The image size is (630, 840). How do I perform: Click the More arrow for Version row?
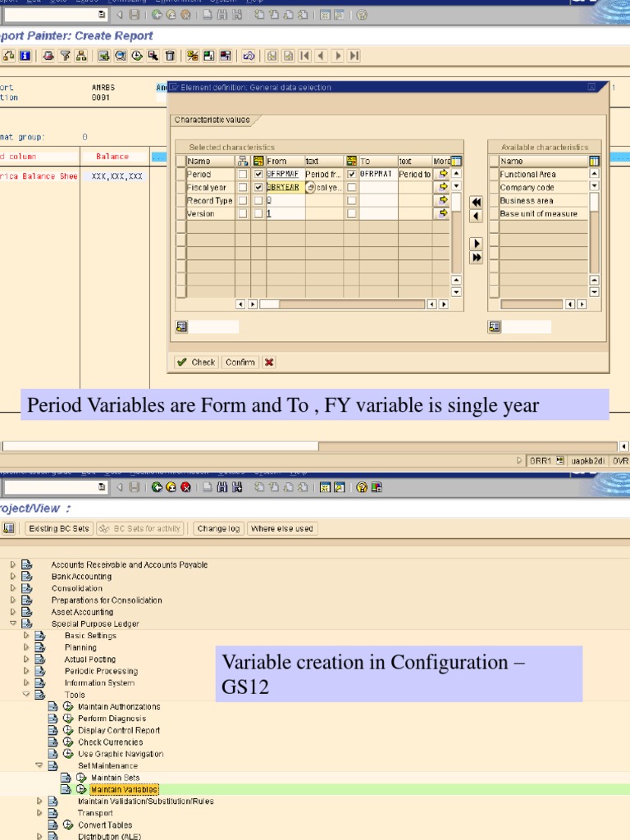[442, 213]
